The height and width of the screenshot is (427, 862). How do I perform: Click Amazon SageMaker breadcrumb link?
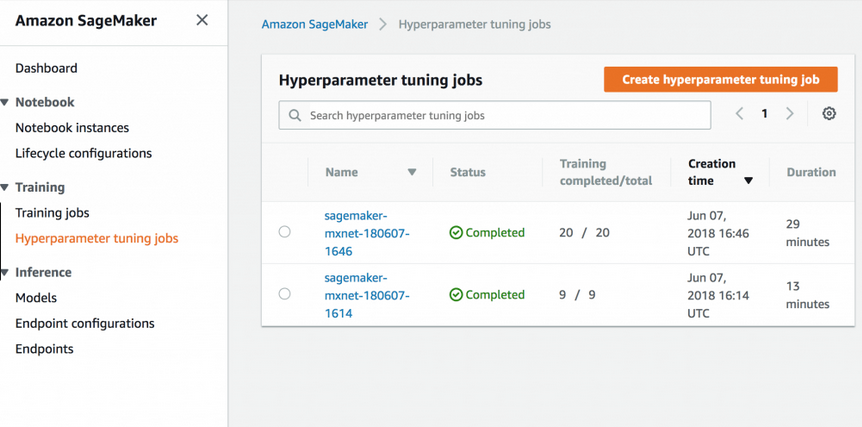click(314, 24)
